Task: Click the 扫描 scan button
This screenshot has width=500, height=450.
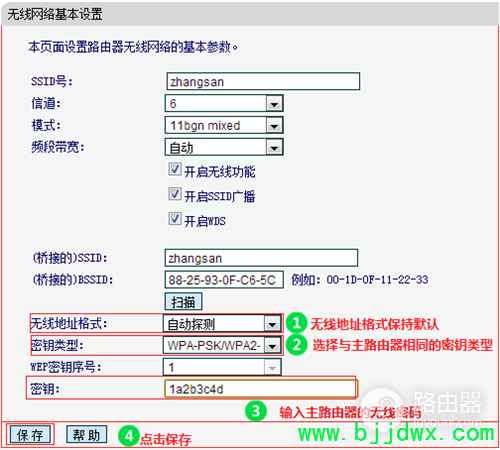Action: [183, 302]
